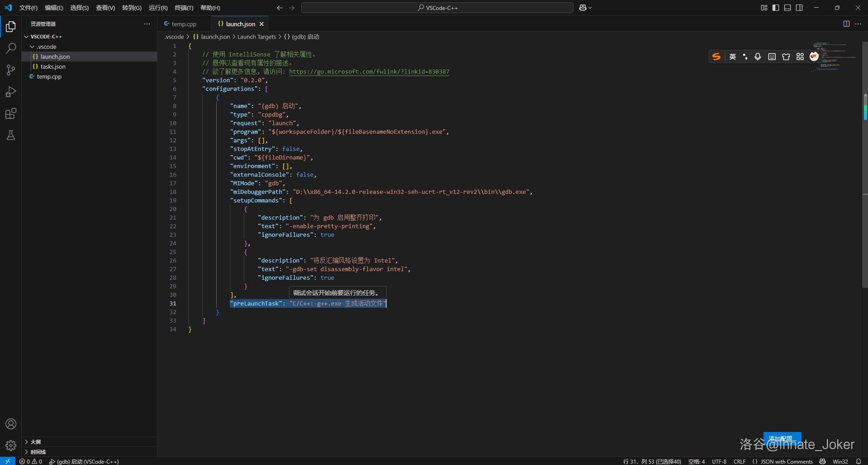Open the Accounts icon in activity bar
Viewport: 868px width, 465px height.
pos(11,424)
